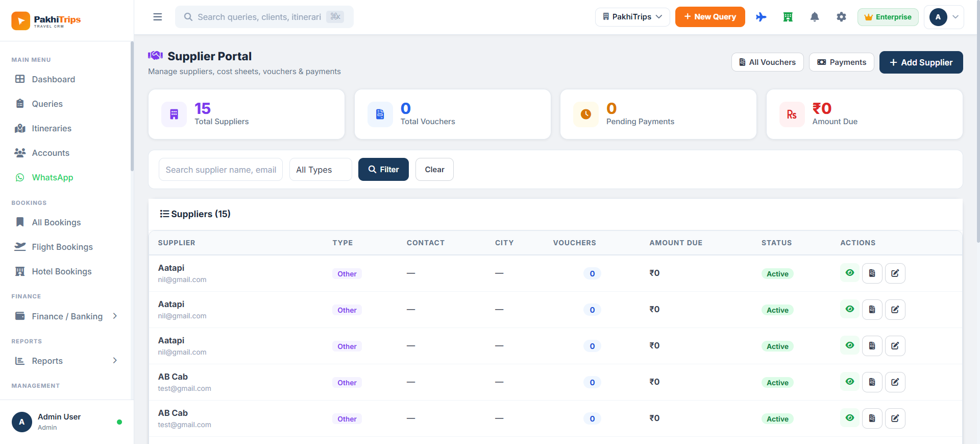Click the Payments button
This screenshot has height=444, width=980.
point(842,62)
